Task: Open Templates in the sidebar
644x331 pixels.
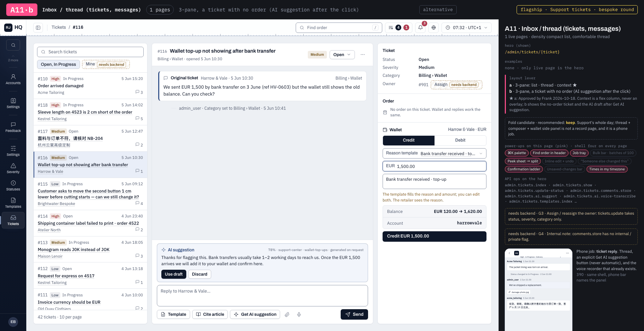Action: 13,203
